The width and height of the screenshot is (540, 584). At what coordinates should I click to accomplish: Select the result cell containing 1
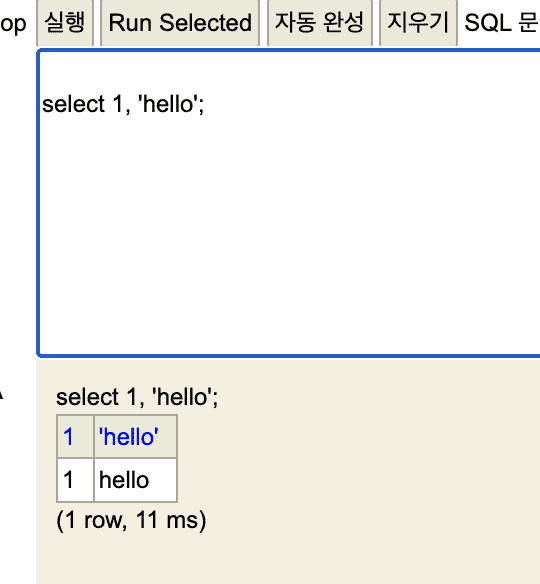tap(75, 480)
